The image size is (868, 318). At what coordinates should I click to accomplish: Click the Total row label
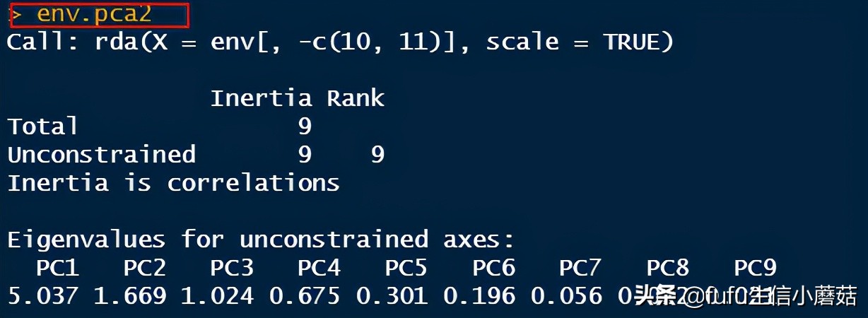click(x=42, y=126)
